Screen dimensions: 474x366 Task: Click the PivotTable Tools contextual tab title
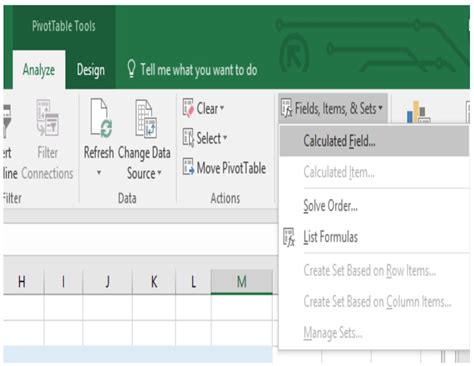click(64, 26)
